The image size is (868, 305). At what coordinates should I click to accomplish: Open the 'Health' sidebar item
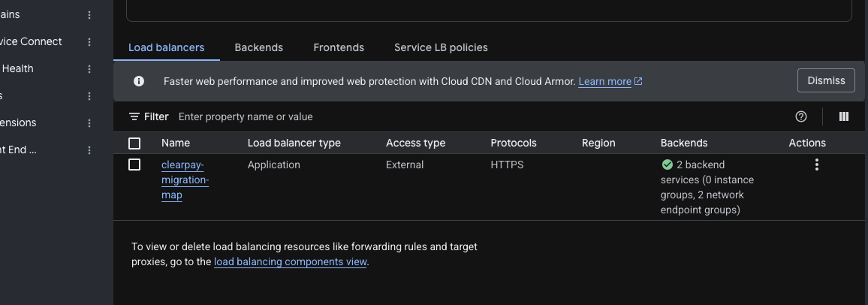(x=17, y=69)
